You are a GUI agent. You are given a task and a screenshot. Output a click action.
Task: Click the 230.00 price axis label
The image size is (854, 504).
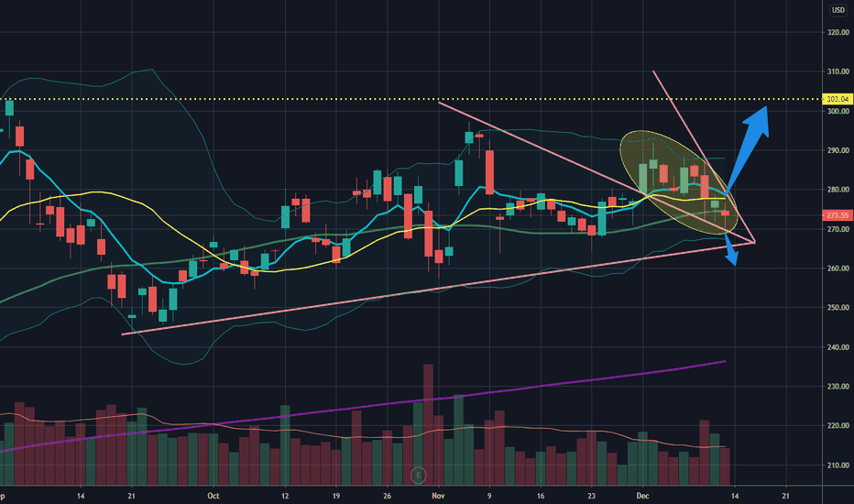point(838,387)
